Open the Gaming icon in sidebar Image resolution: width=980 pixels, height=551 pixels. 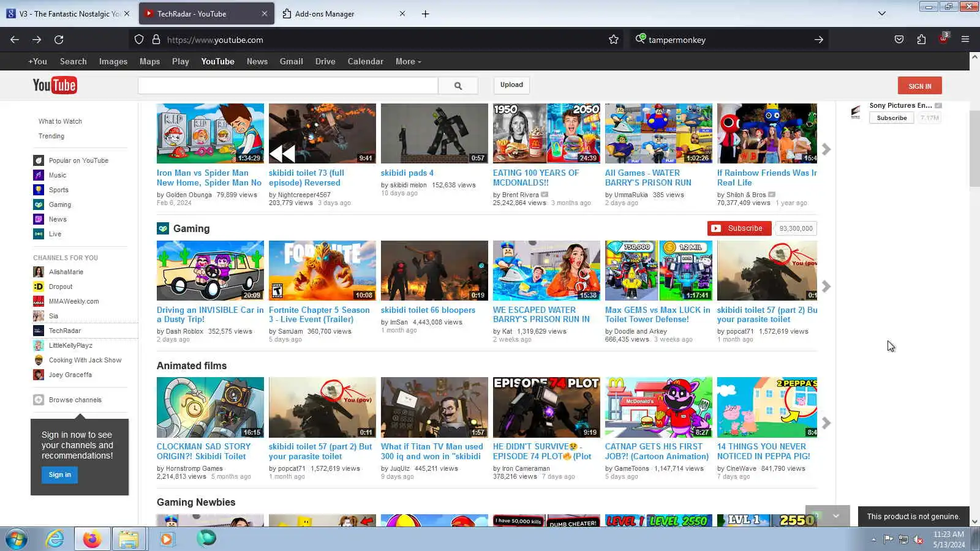pos(39,204)
